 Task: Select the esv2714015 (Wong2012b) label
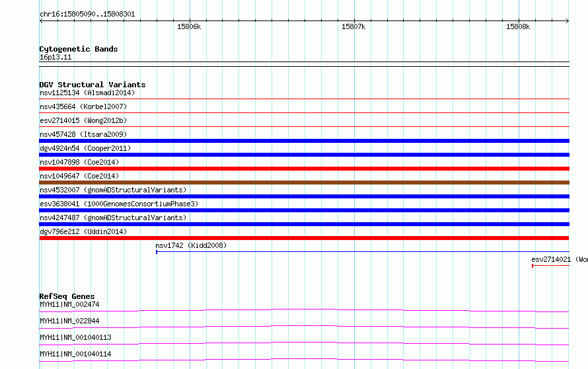(x=83, y=120)
